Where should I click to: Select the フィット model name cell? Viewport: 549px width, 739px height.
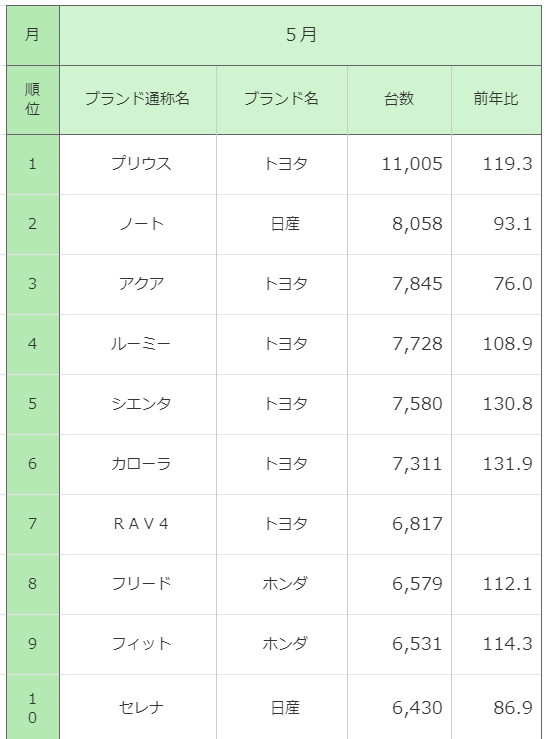pyautogui.click(x=138, y=644)
